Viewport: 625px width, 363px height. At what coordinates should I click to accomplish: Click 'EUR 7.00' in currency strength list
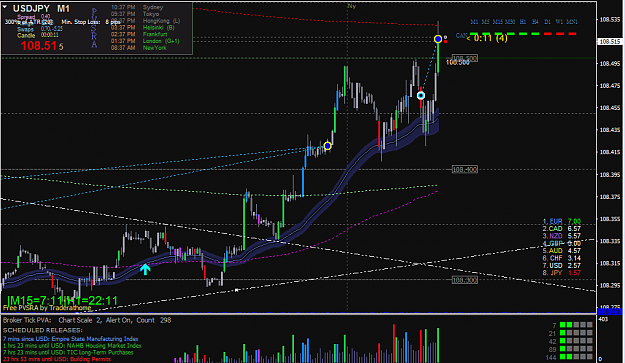click(x=561, y=221)
